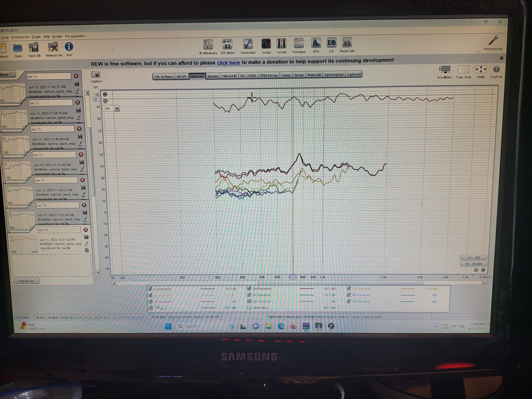Open the IR Windows tool
The image size is (532, 399).
(x=208, y=45)
